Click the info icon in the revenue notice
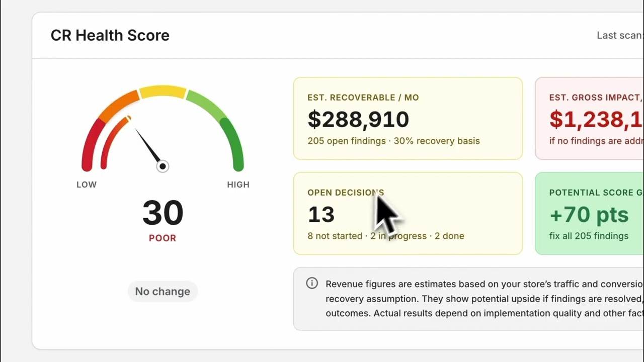 point(312,283)
